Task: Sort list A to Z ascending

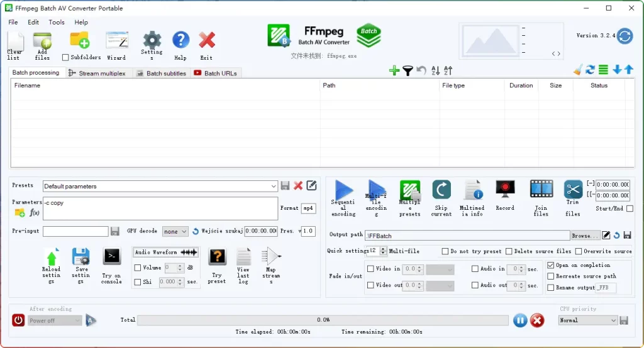Action: coord(435,70)
